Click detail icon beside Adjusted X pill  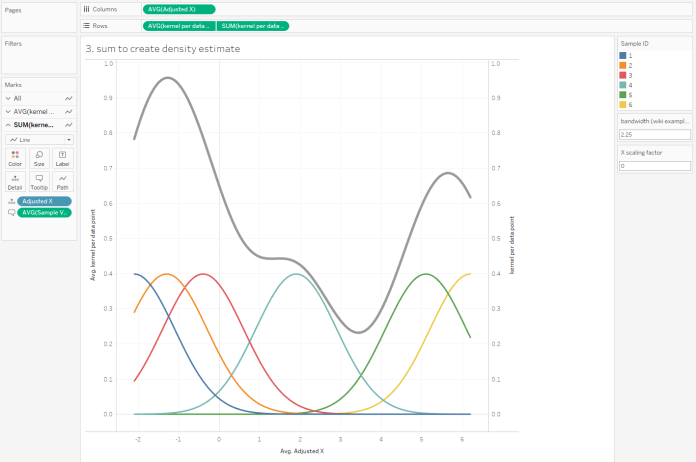coord(12,201)
